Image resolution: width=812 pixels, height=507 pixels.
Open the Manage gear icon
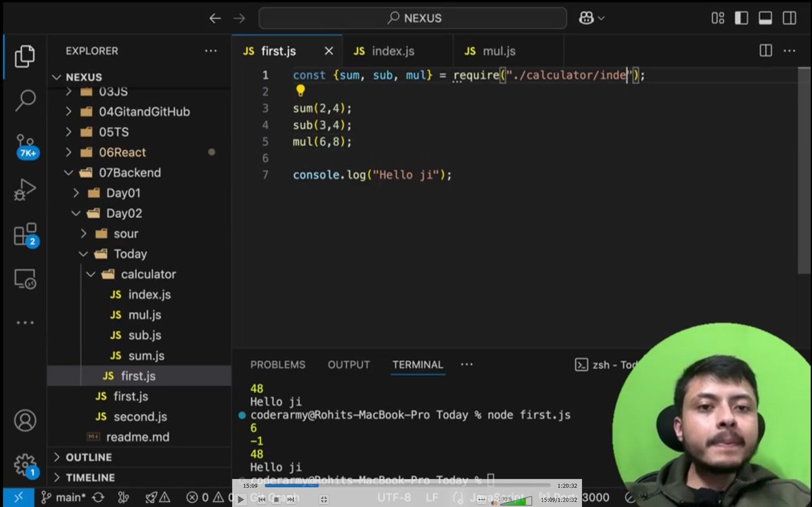[26, 466]
